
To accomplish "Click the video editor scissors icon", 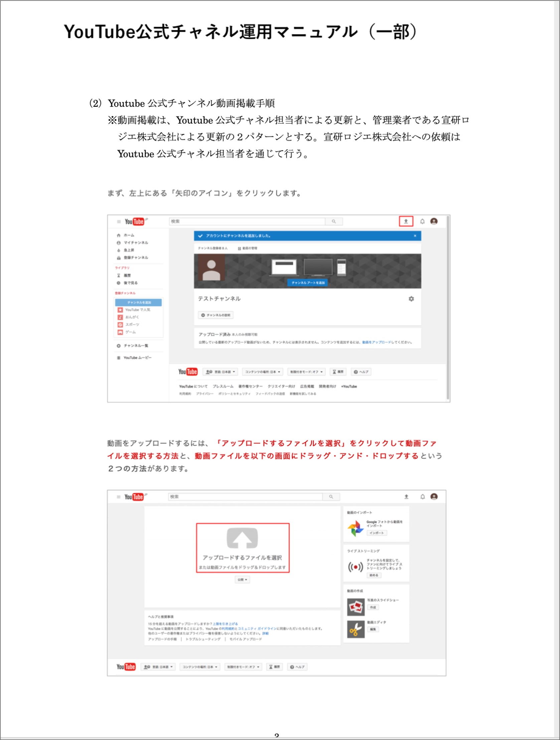I will point(356,629).
